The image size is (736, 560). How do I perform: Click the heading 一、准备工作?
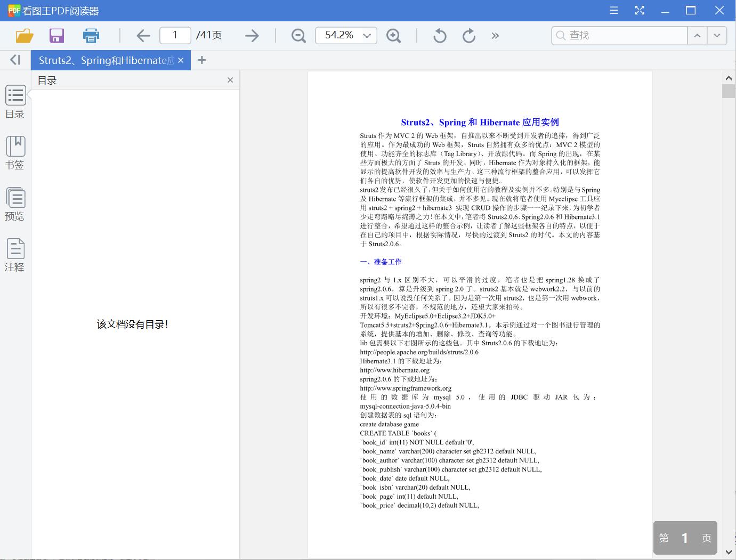[381, 262]
